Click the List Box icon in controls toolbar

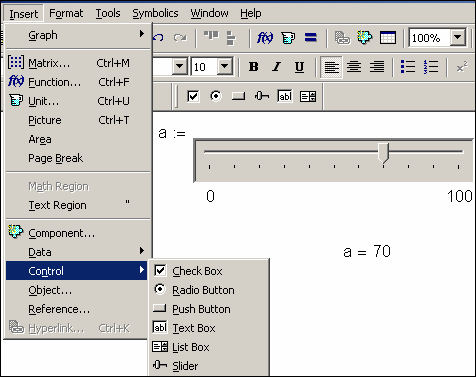tap(308, 97)
